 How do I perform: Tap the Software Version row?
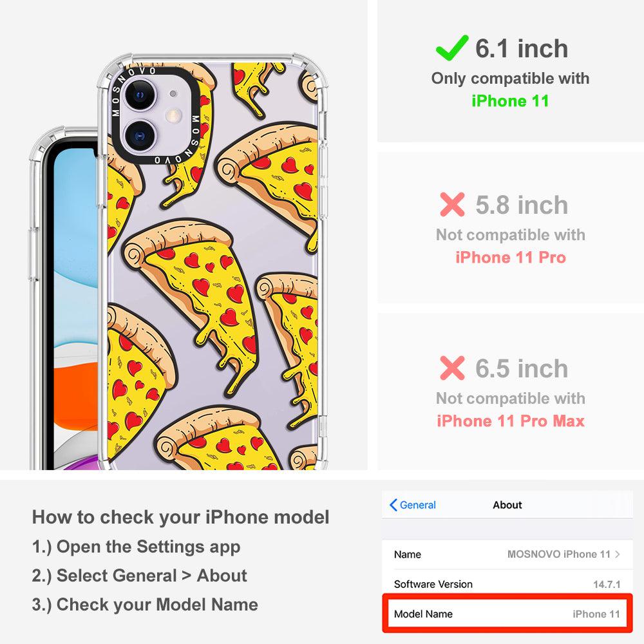click(x=507, y=584)
